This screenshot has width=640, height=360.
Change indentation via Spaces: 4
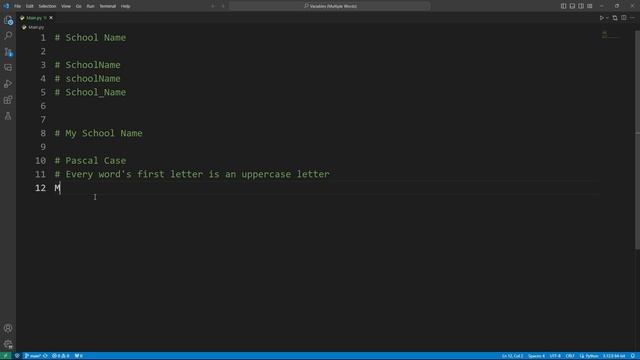(536, 356)
